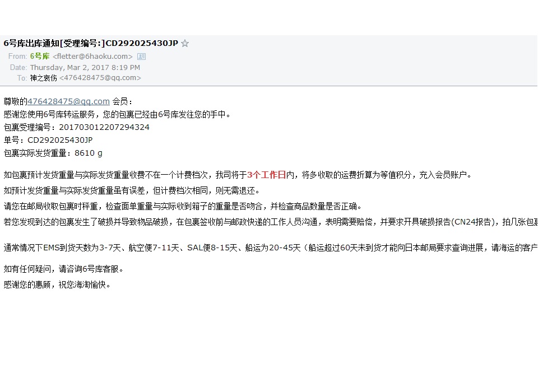Image resolution: width=543 pixels, height=392 pixels.
Task: Open the 476428475@qq.com link in the email body
Action: (x=68, y=101)
